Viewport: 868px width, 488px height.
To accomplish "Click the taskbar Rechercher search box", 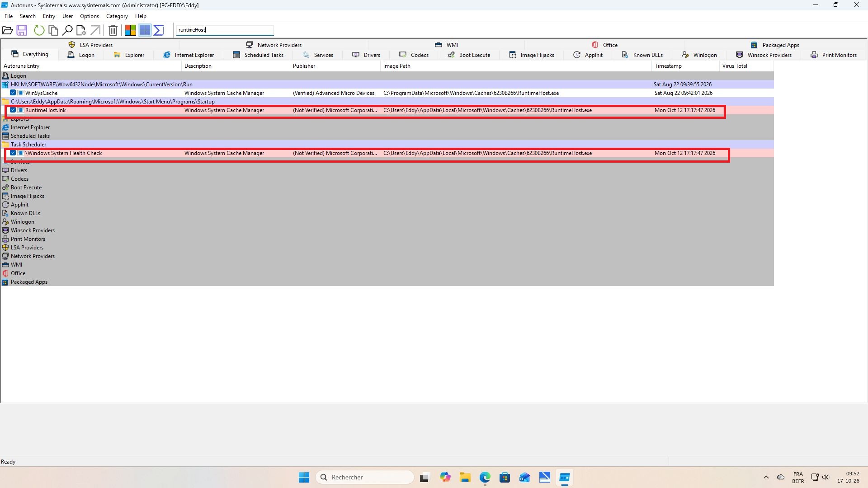I will 364,477.
